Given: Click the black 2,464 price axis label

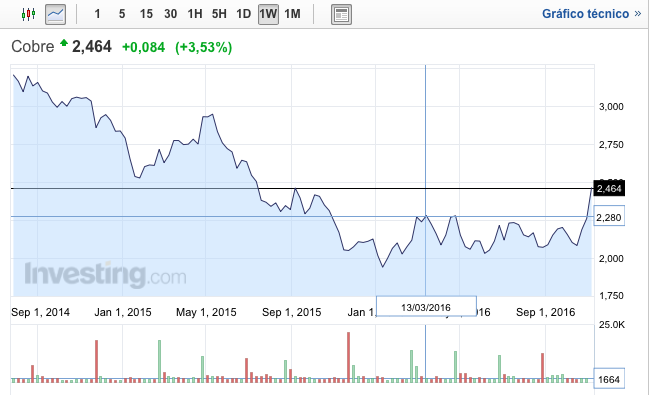Looking at the screenshot, I should point(609,188).
